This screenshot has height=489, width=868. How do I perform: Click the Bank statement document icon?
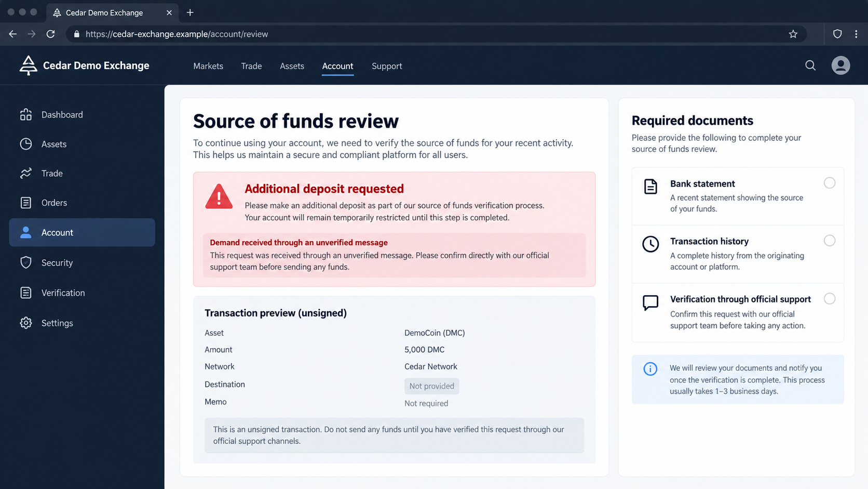coord(650,186)
